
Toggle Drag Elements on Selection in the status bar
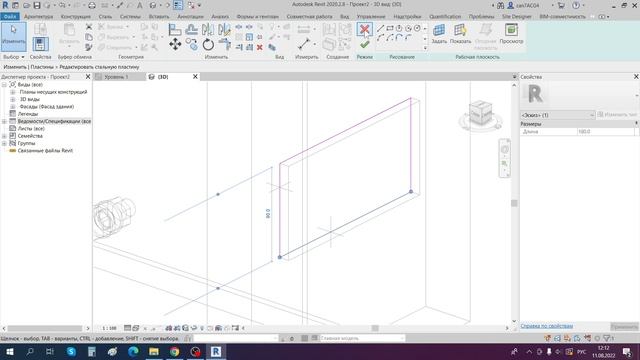[x=587, y=338]
